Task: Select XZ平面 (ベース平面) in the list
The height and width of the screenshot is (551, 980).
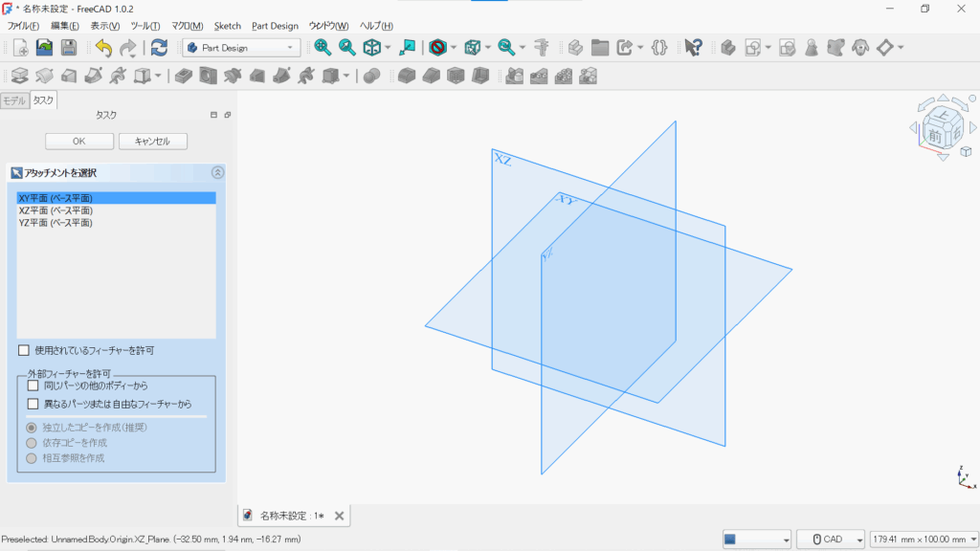Action: (56, 210)
